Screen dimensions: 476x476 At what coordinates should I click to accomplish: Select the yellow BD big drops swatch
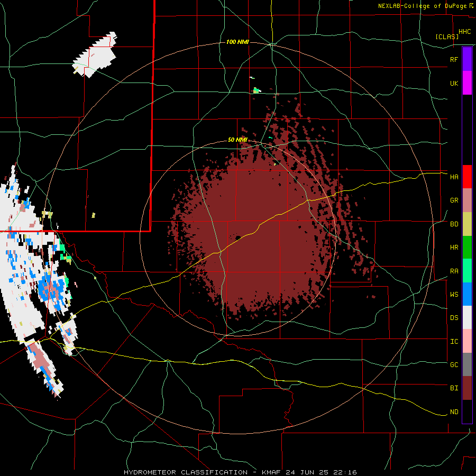467,224
